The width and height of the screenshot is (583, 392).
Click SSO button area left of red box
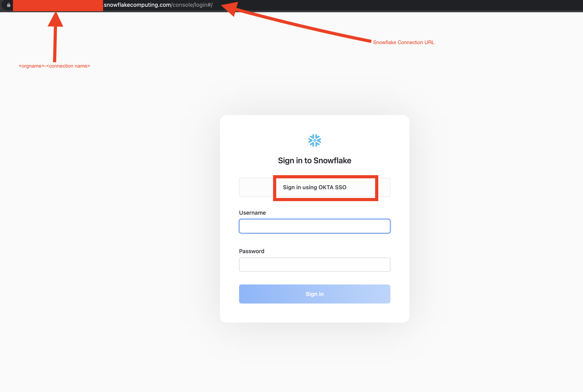pyautogui.click(x=256, y=187)
